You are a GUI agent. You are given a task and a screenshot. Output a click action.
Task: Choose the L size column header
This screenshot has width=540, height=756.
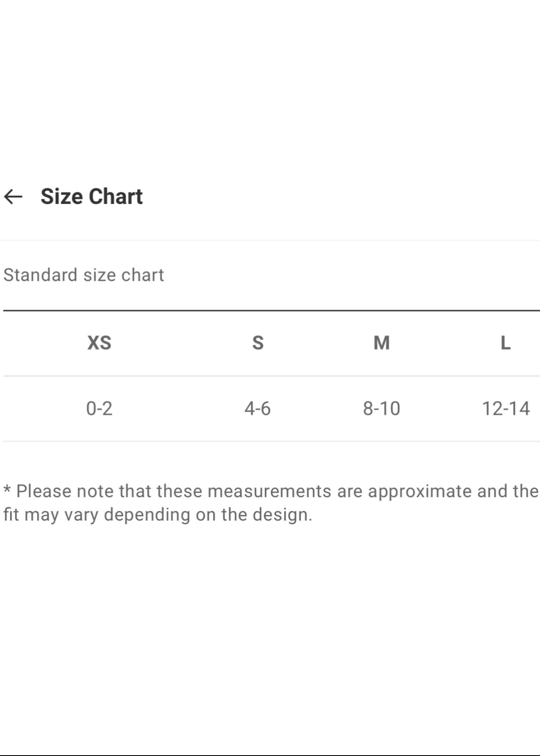pos(506,343)
